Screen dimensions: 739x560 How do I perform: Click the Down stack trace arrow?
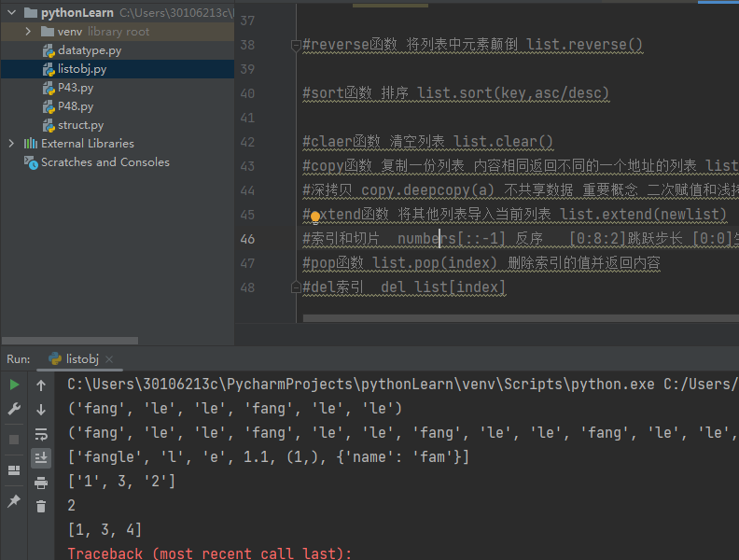41,410
